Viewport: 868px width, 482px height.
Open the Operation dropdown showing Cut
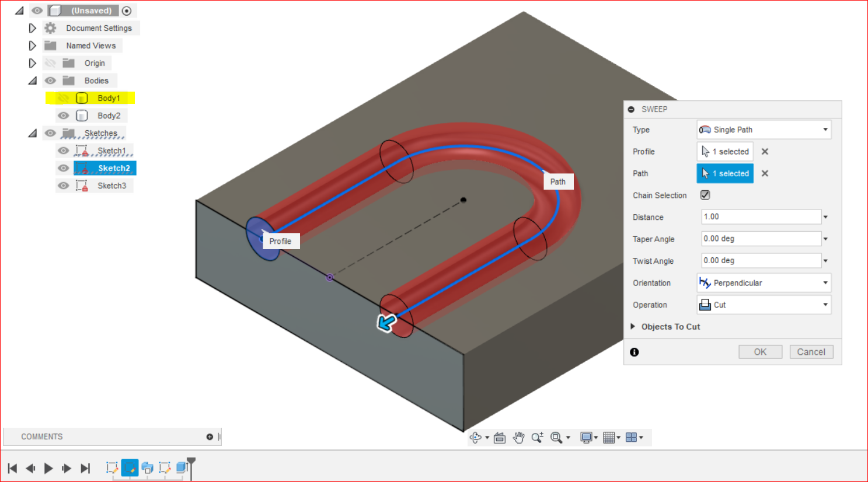point(764,305)
